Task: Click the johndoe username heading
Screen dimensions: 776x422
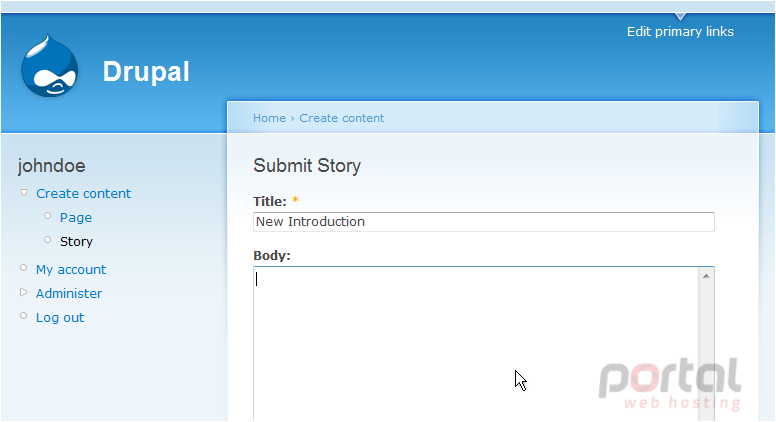Action: pos(51,166)
